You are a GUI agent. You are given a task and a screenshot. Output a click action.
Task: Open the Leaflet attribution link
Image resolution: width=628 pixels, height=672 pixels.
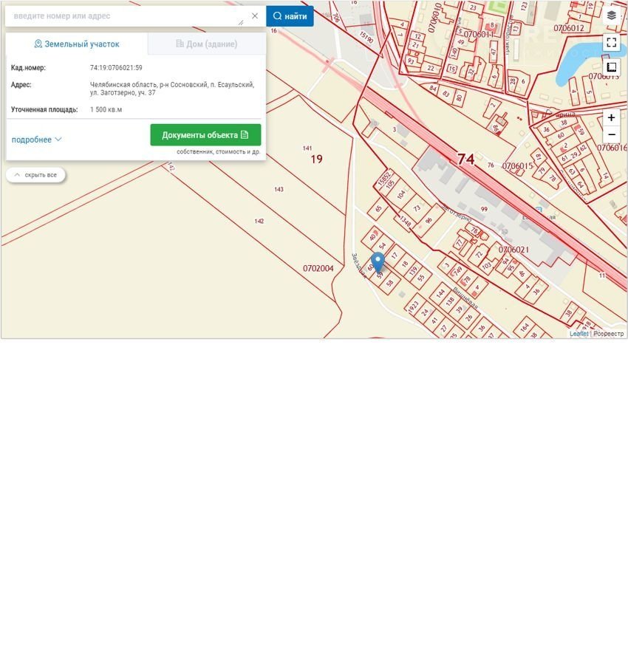tap(578, 334)
